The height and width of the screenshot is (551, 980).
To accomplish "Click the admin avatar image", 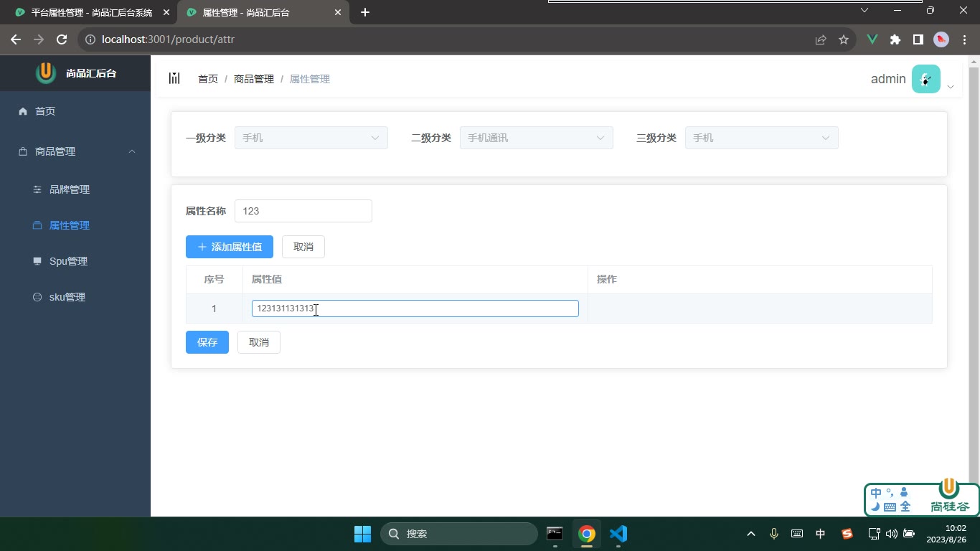I will tap(925, 79).
